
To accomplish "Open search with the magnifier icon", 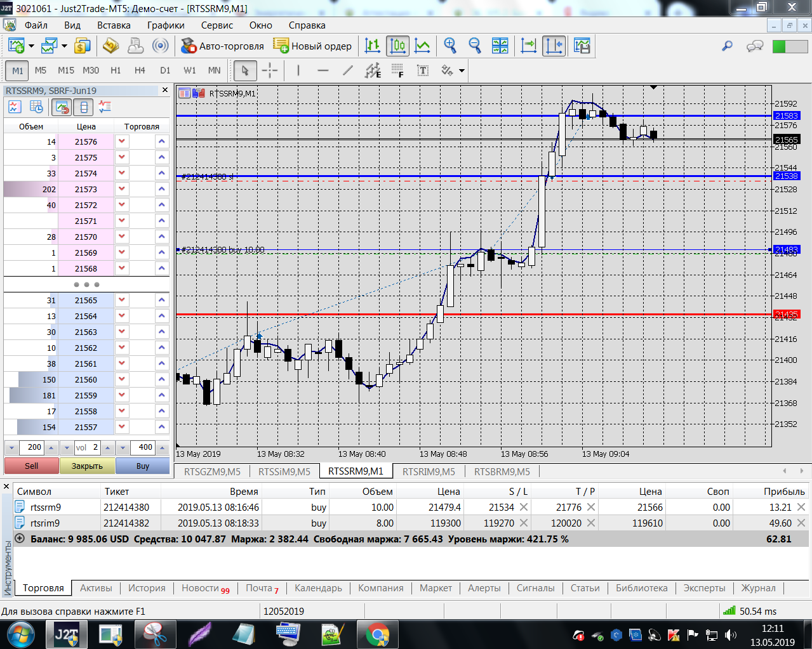I will [x=727, y=46].
